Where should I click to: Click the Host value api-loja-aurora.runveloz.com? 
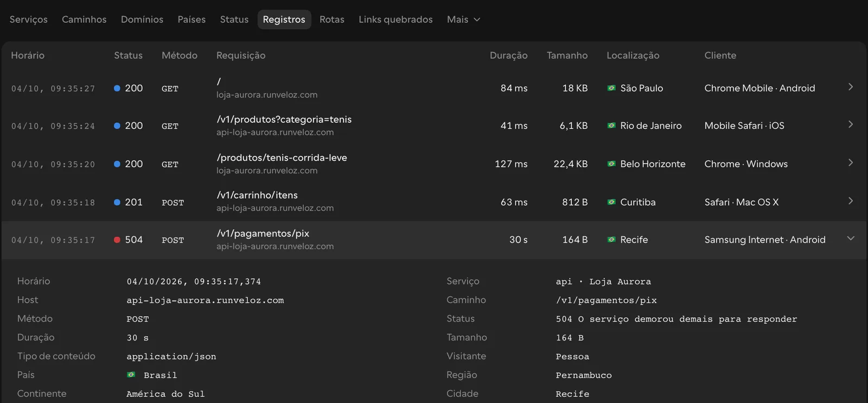click(205, 300)
